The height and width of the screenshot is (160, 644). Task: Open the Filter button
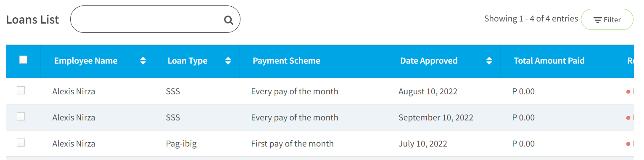607,19
